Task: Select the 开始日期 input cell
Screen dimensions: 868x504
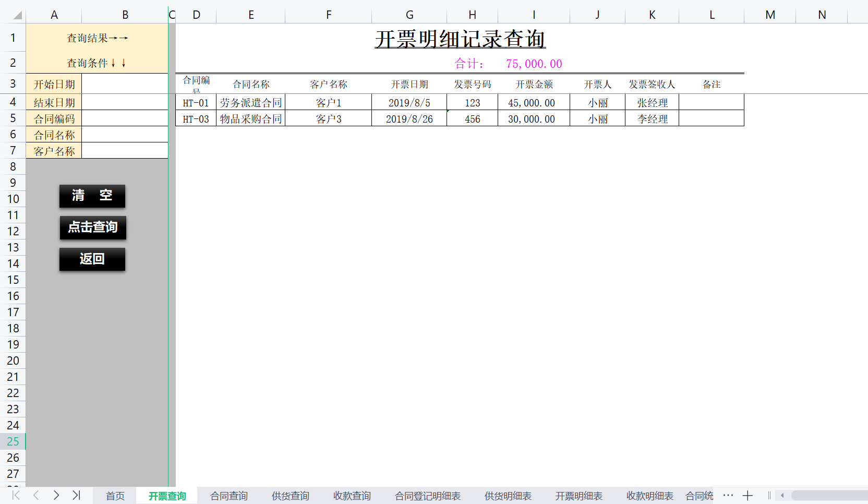Action: click(125, 83)
